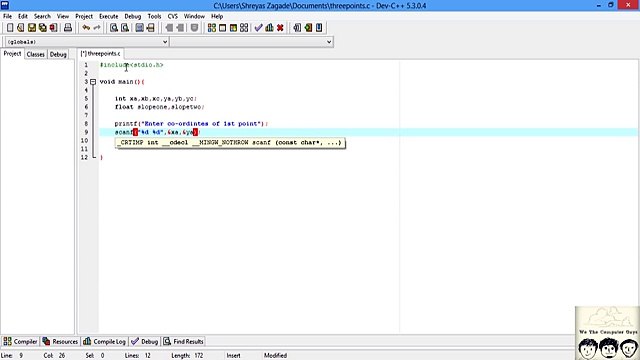Open the Help menu
Screen dimensions: 640x360
(x=217, y=16)
